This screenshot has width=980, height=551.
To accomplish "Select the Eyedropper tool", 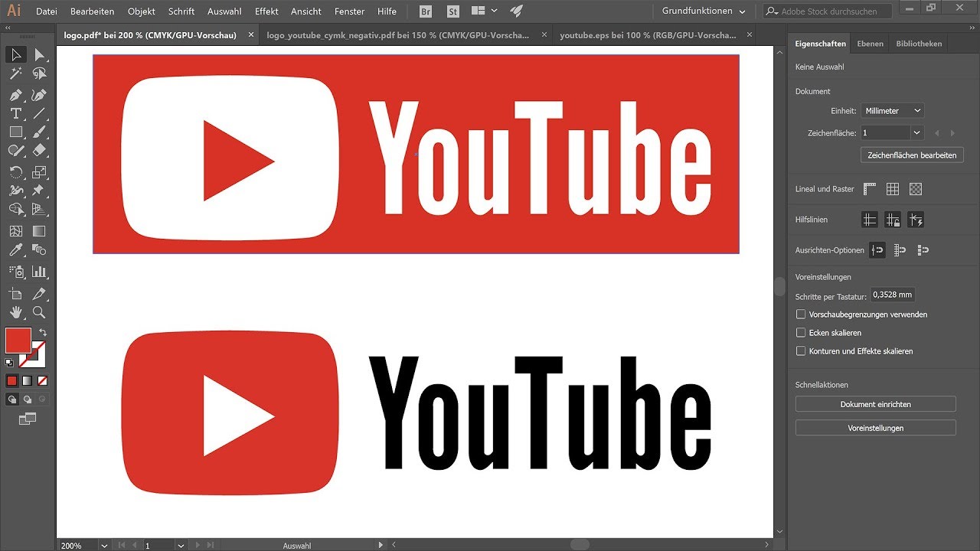I will tap(15, 250).
